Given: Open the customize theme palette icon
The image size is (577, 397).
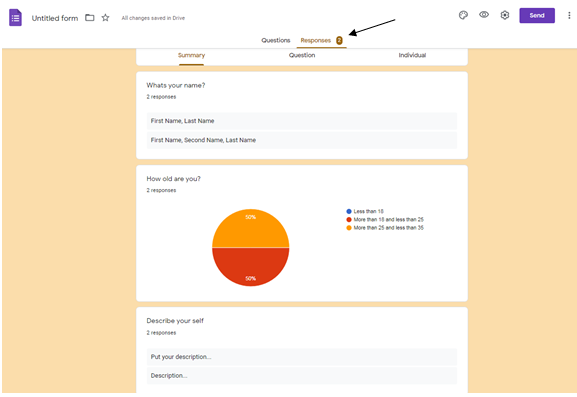Looking at the screenshot, I should (x=463, y=15).
